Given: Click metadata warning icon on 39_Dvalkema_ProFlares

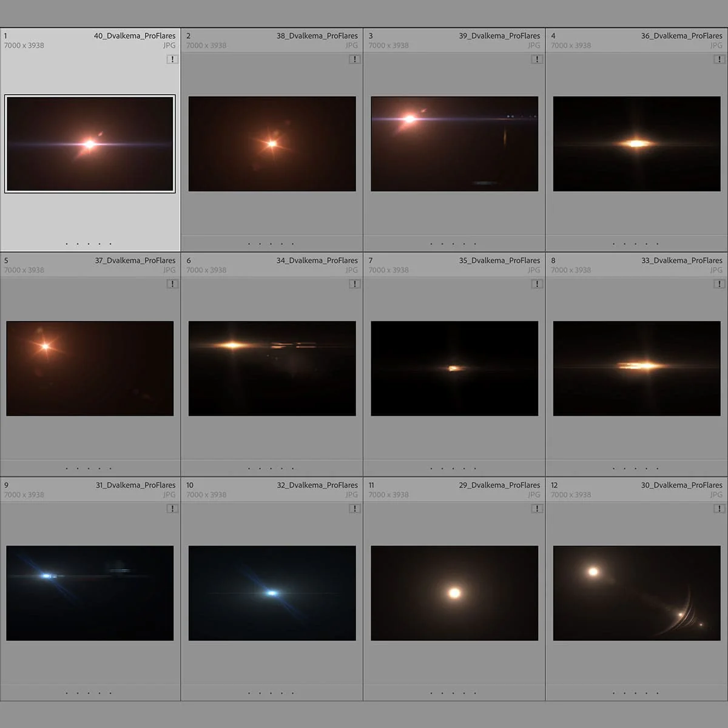Looking at the screenshot, I should click(x=537, y=59).
